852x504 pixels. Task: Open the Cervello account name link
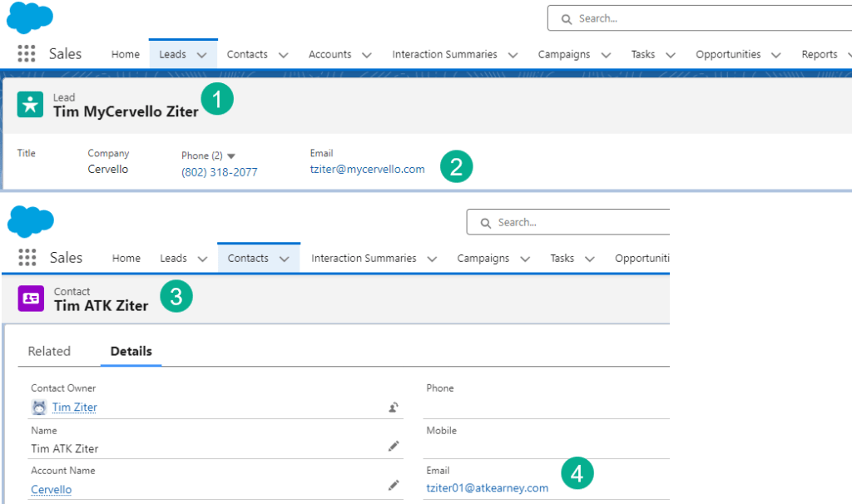point(51,490)
